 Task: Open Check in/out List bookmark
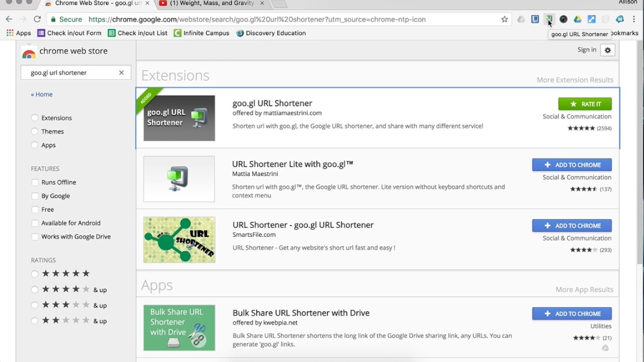point(137,33)
